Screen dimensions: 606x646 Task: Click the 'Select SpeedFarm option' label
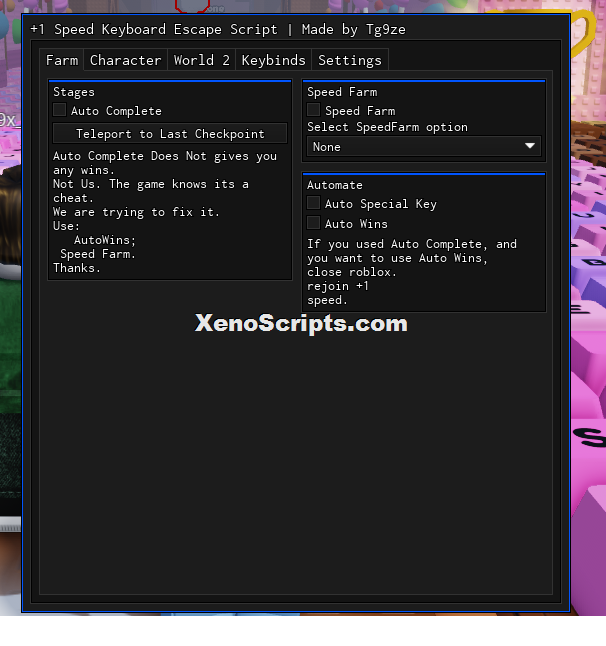coord(387,127)
